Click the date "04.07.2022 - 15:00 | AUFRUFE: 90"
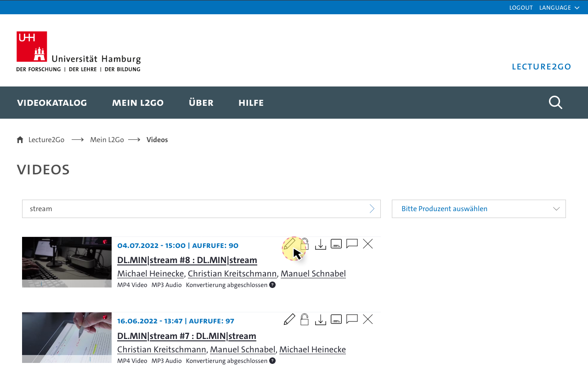 coord(178,246)
